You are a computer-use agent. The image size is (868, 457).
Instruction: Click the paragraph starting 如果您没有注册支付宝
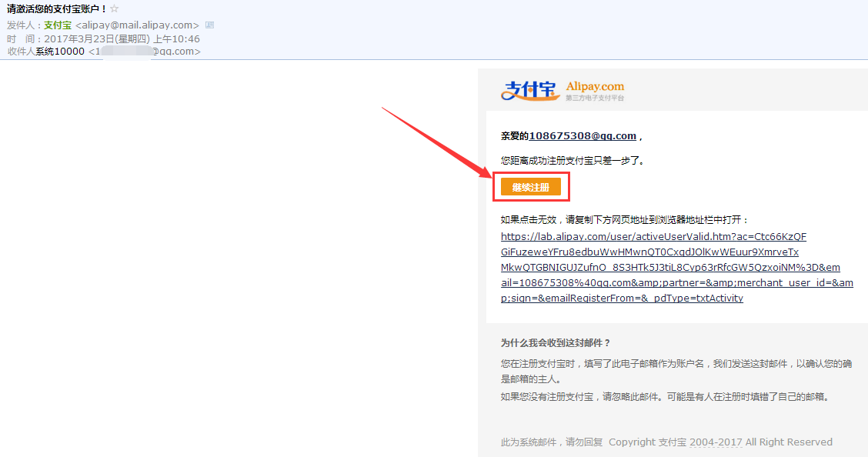pyautogui.click(x=664, y=397)
